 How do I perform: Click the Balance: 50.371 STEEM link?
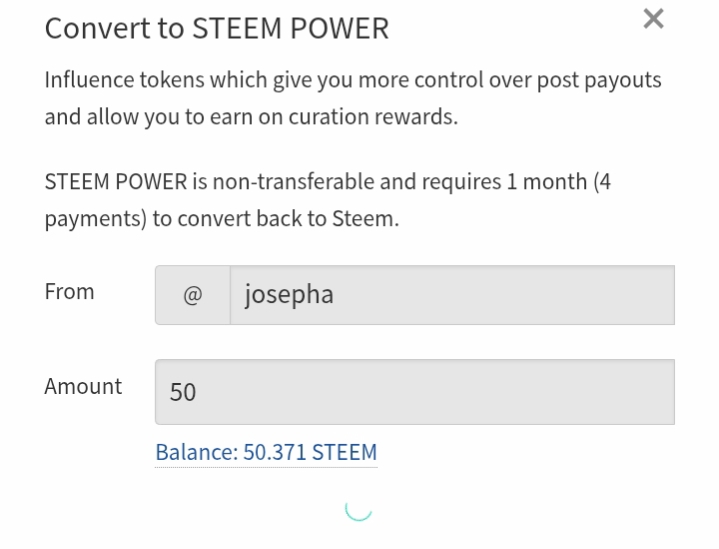pos(266,452)
